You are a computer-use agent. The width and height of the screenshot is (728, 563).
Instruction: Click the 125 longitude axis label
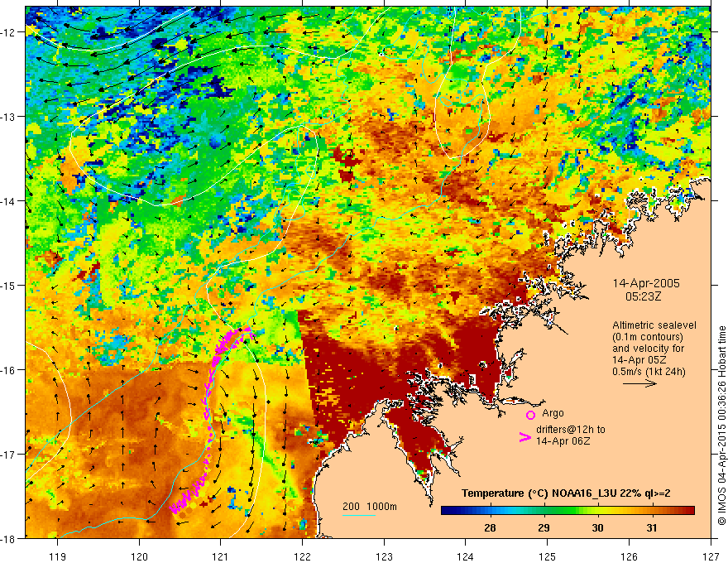[548, 556]
